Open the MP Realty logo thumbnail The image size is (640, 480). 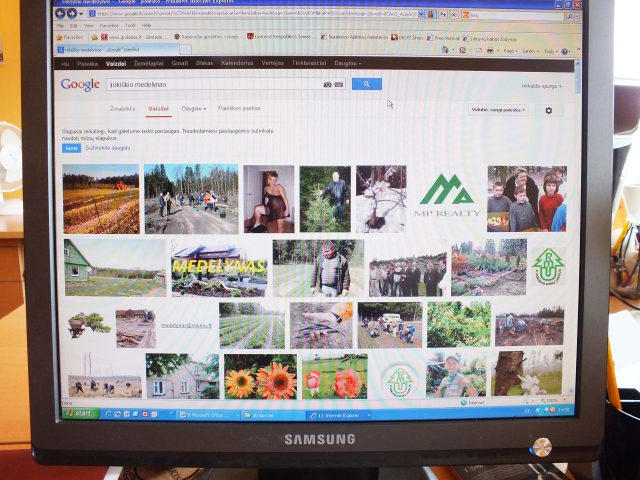[x=447, y=195]
